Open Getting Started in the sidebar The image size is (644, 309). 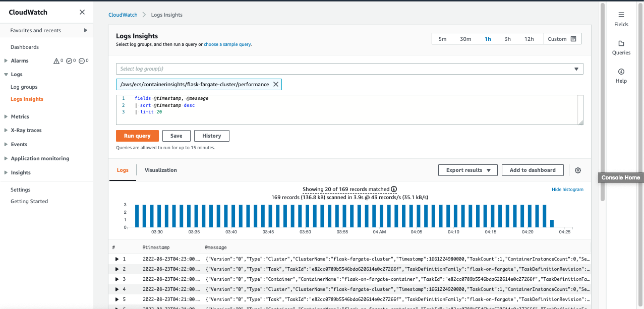coord(29,202)
